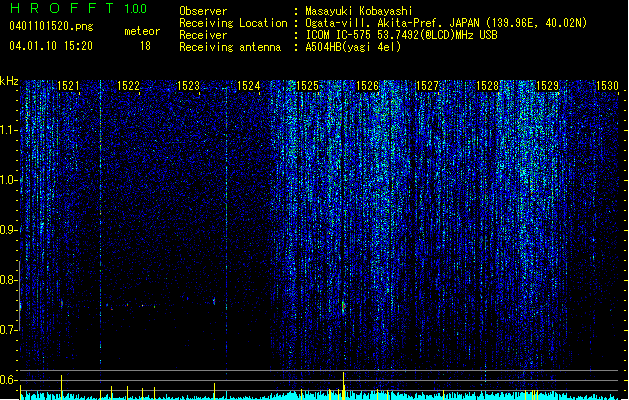
Task: Click observer name Masayuki Kobayashi
Action: 359,11
